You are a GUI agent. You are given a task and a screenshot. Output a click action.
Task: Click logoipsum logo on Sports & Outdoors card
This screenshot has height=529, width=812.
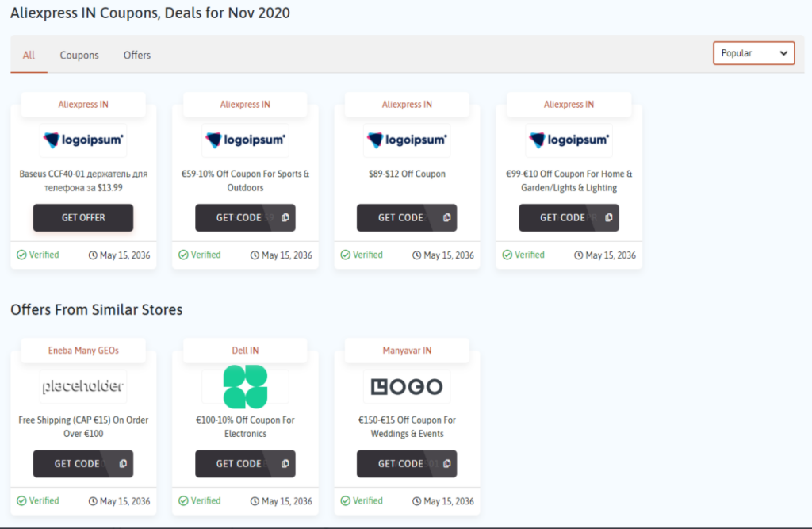pyautogui.click(x=245, y=140)
